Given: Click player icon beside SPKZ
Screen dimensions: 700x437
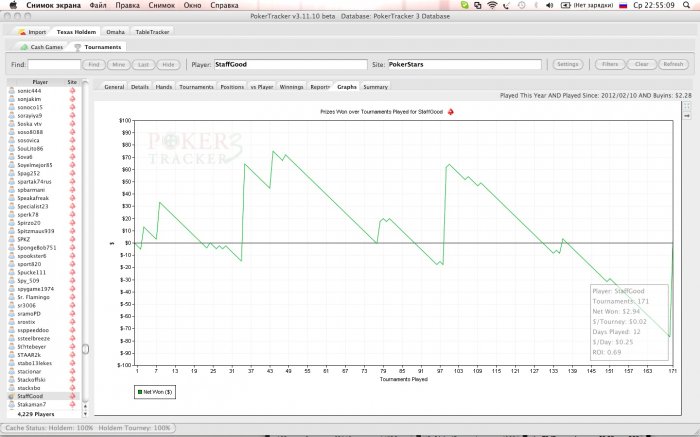Looking at the screenshot, I should pos(12,239).
